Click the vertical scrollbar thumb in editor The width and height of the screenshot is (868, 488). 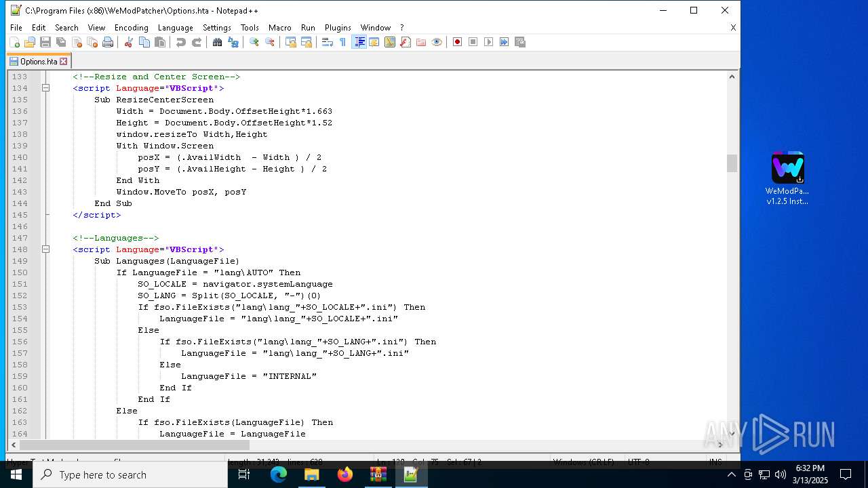point(732,163)
